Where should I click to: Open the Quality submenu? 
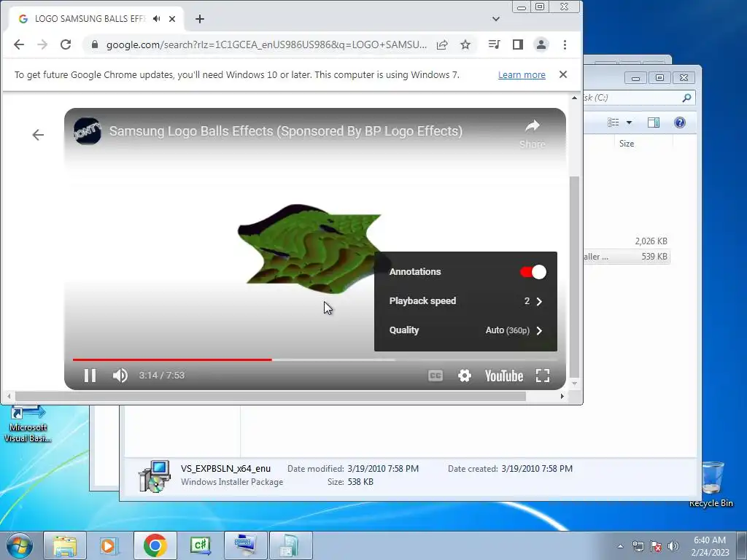click(x=465, y=330)
